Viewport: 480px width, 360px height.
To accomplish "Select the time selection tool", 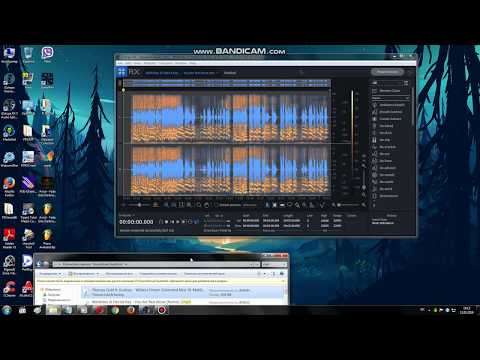I will (267, 205).
